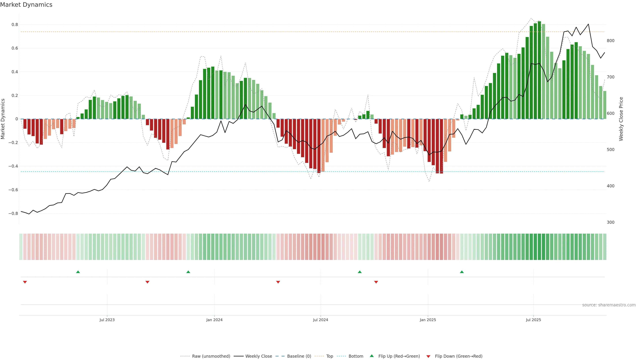Click the Weekly Close Price axis title
644x362 pixels.
[x=621, y=119]
